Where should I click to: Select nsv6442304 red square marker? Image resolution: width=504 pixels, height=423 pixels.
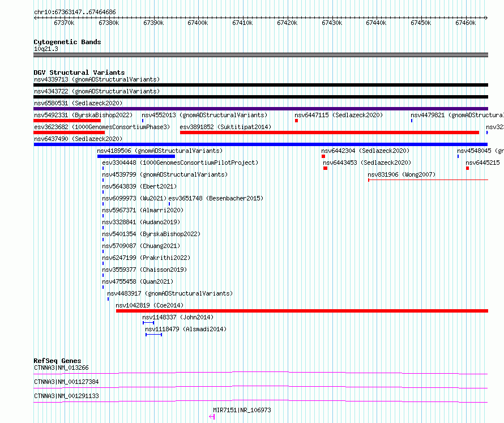click(323, 156)
